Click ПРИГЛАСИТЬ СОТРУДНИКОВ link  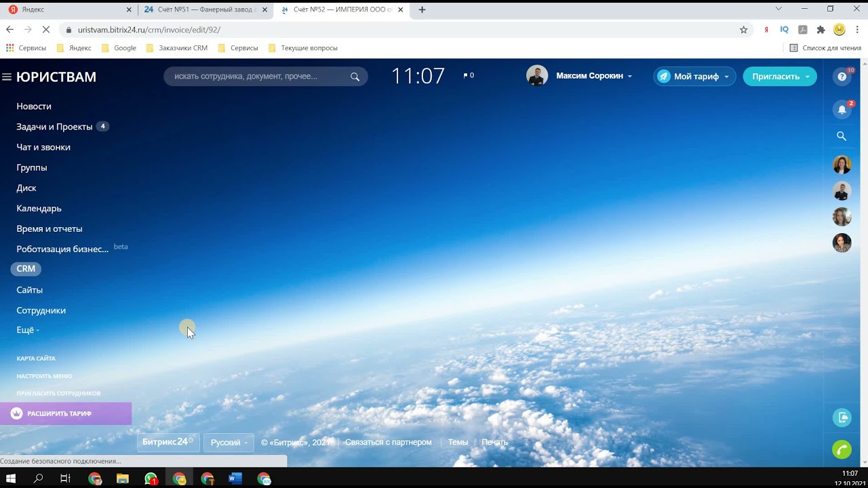point(58,393)
